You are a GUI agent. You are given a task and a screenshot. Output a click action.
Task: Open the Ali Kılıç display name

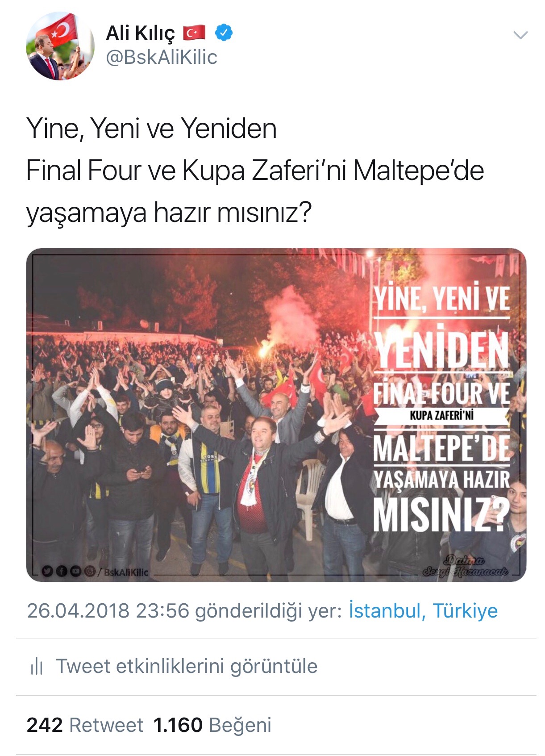tap(141, 33)
